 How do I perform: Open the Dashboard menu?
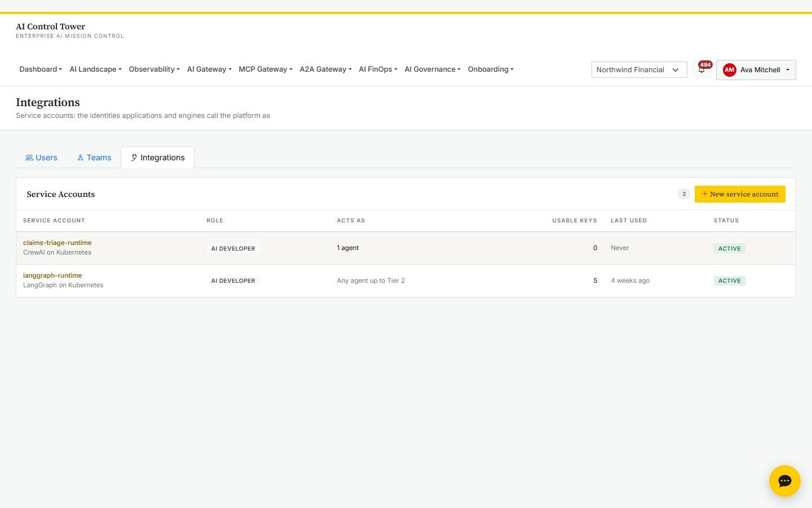pos(41,69)
